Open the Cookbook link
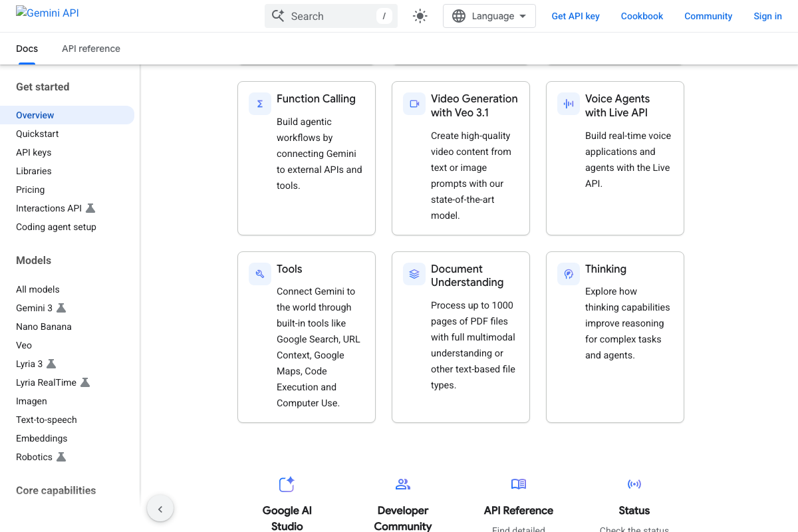This screenshot has width=798, height=532. tap(642, 16)
